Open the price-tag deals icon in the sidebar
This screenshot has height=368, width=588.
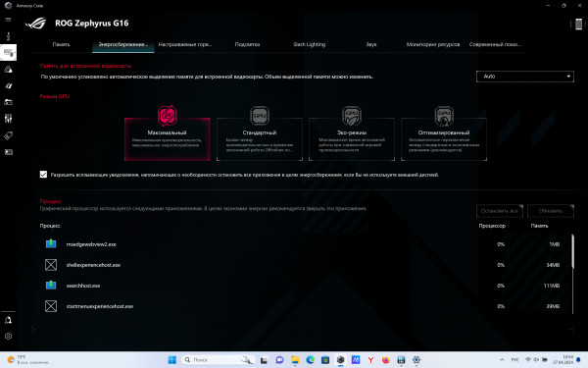(x=8, y=135)
